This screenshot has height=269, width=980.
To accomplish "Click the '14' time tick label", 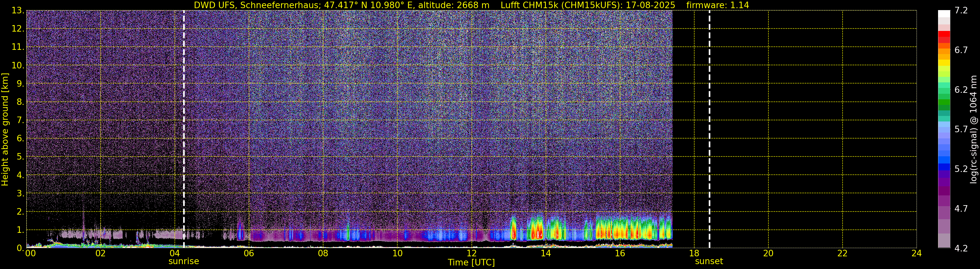I will 545,253.
